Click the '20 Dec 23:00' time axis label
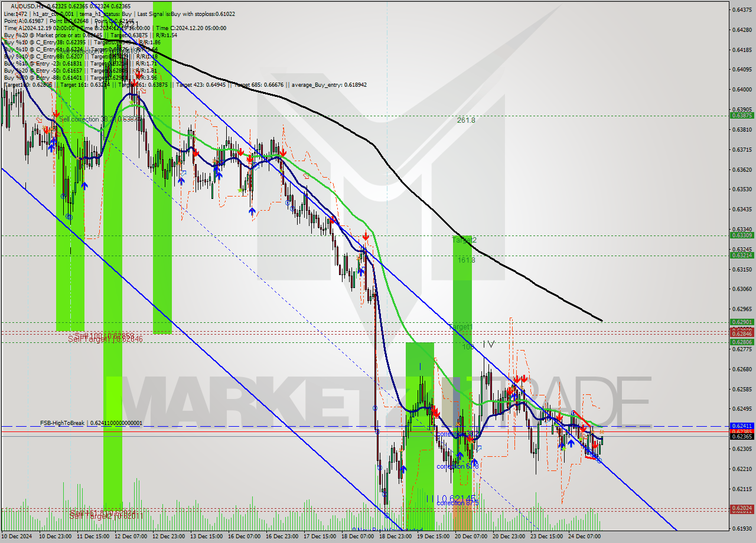756x543 pixels. tap(509, 537)
